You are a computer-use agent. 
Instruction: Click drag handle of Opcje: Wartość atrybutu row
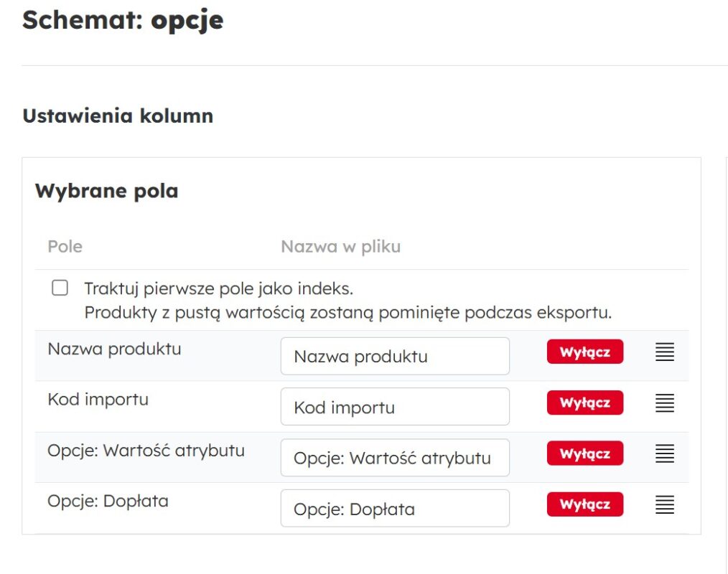(x=665, y=453)
